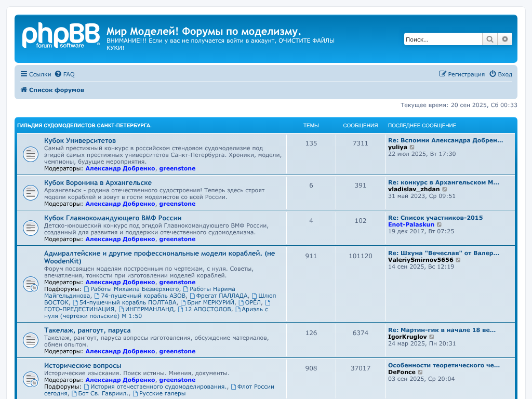This screenshot has width=532, height=399.
Task: Click the search magnifier button
Action: coord(489,39)
